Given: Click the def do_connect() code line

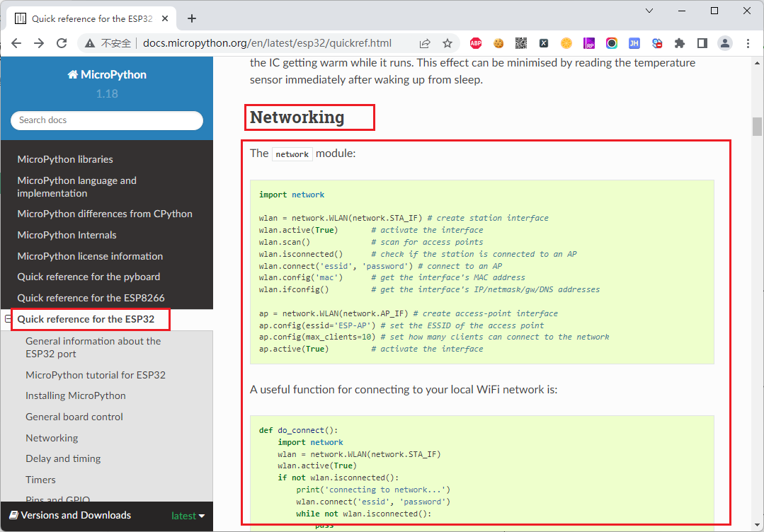Looking at the screenshot, I should click(x=298, y=430).
